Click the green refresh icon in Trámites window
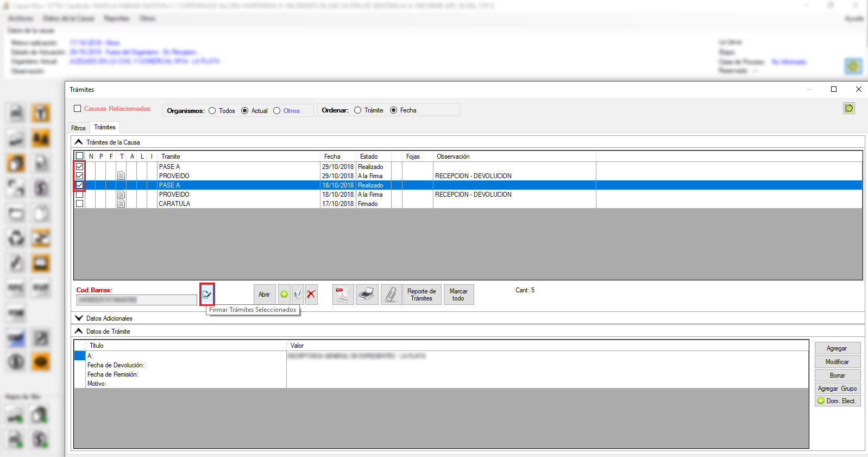868x457 pixels. [x=848, y=109]
